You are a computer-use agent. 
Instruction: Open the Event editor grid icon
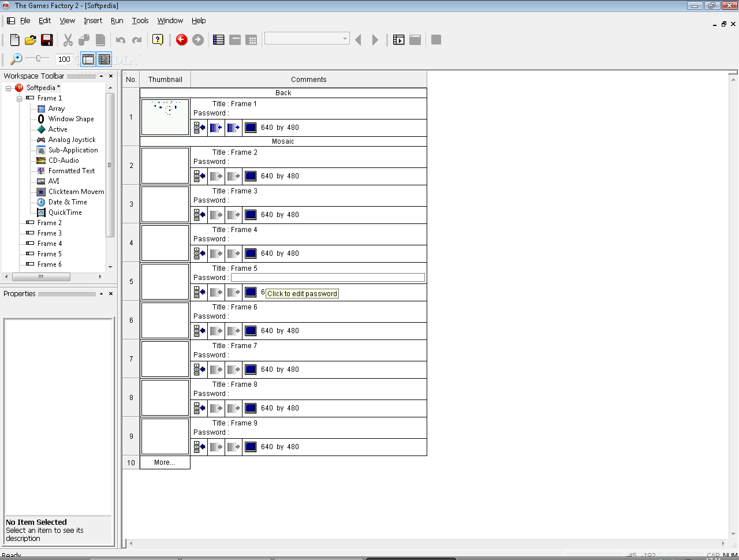click(x=251, y=40)
